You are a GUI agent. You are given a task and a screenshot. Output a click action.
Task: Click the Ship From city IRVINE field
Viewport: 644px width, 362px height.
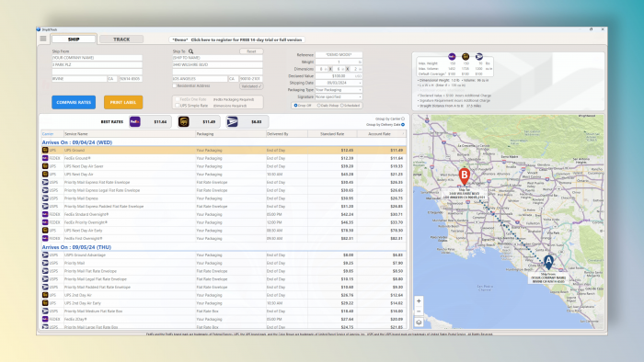(x=79, y=79)
